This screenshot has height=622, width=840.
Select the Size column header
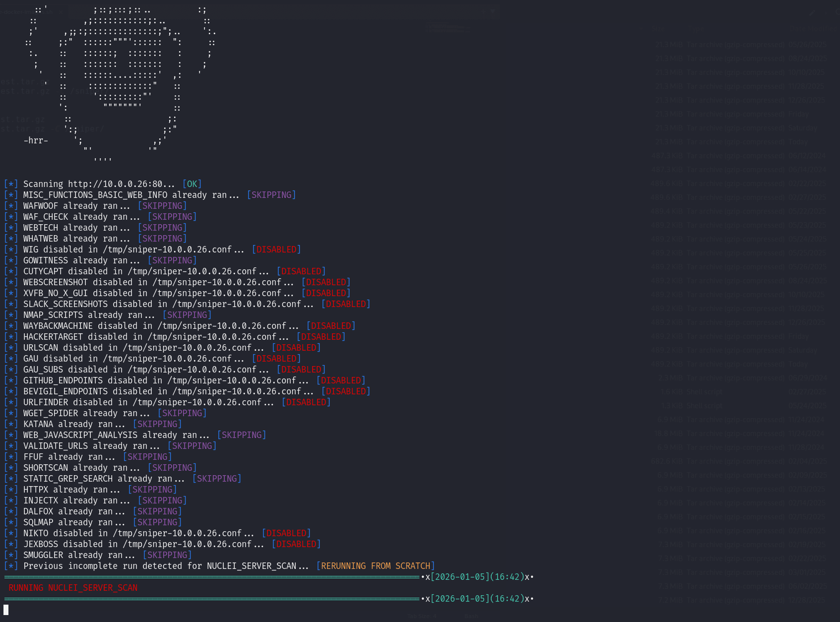(658, 29)
